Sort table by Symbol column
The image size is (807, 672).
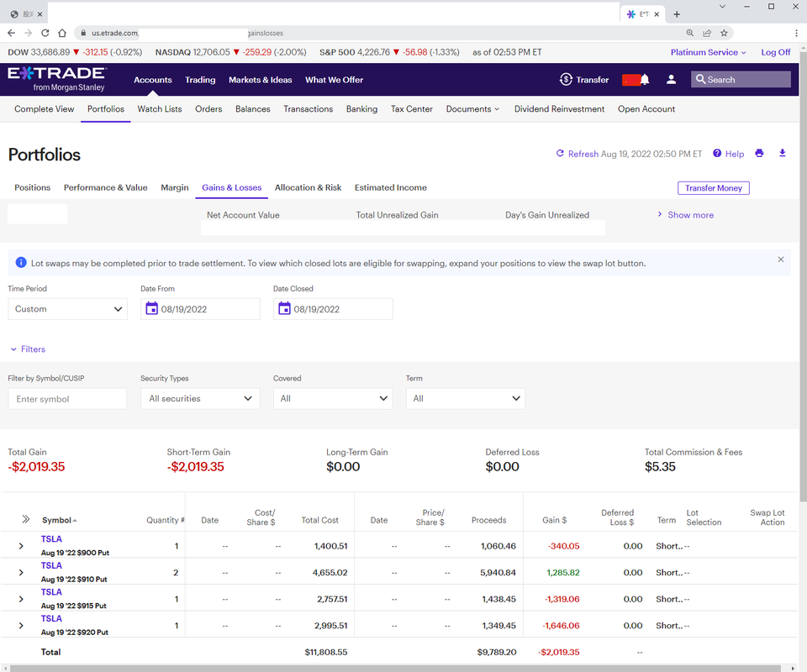(59, 520)
